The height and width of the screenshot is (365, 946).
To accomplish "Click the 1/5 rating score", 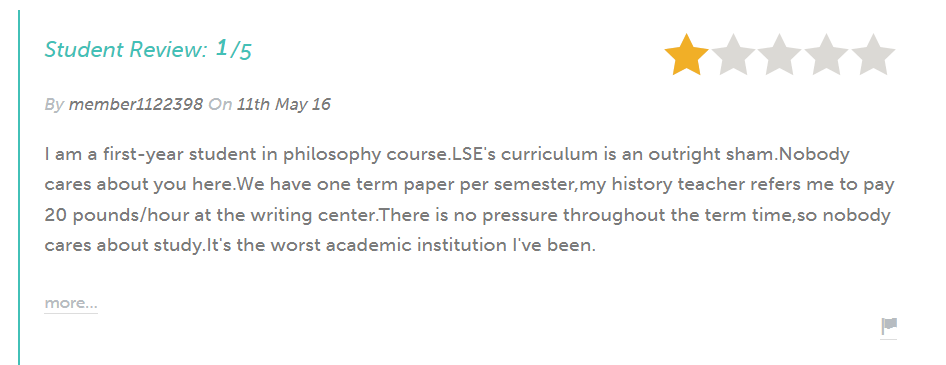I will pos(233,49).
